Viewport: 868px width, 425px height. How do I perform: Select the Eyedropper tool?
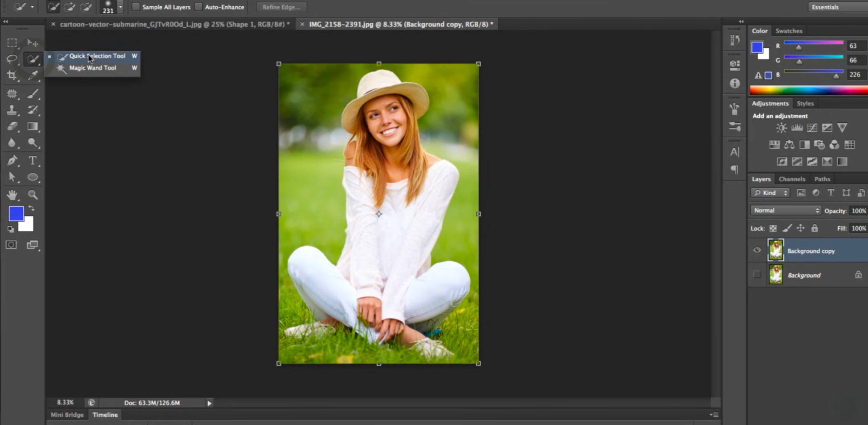[33, 75]
